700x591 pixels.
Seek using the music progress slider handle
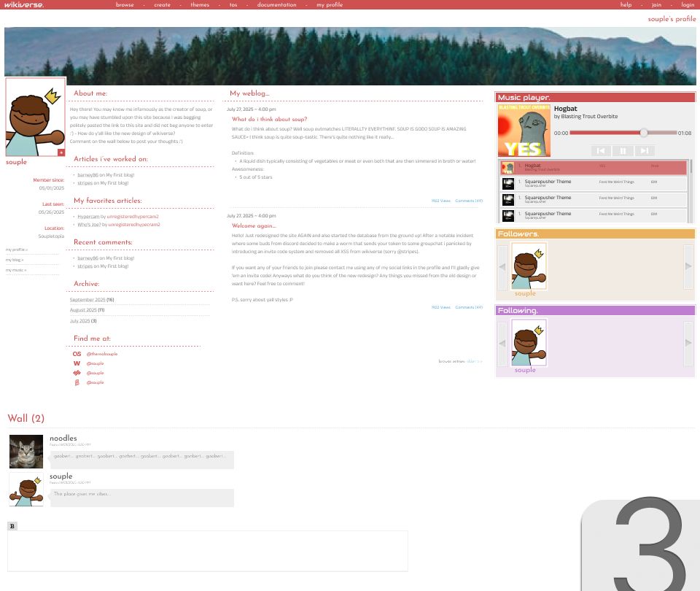pos(643,133)
